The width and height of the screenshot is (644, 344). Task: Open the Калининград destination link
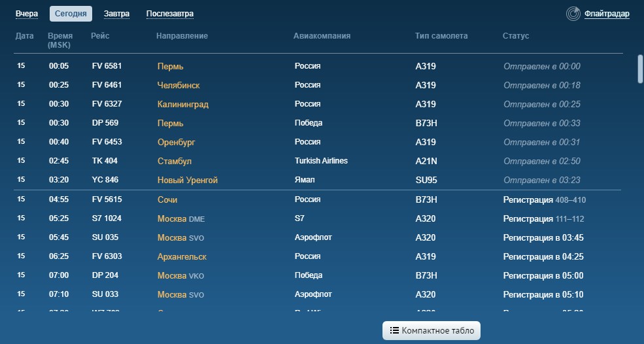tap(183, 104)
